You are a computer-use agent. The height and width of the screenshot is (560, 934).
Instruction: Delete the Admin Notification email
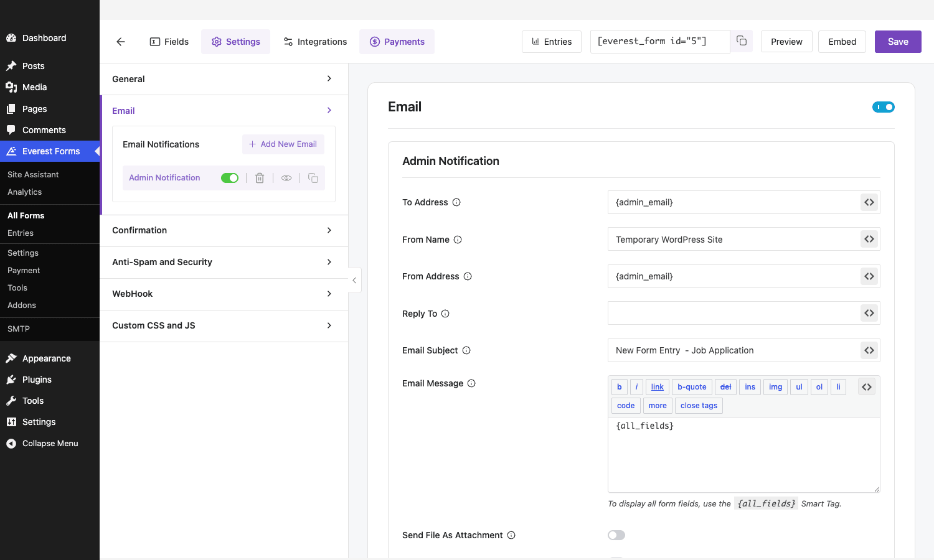pyautogui.click(x=260, y=178)
